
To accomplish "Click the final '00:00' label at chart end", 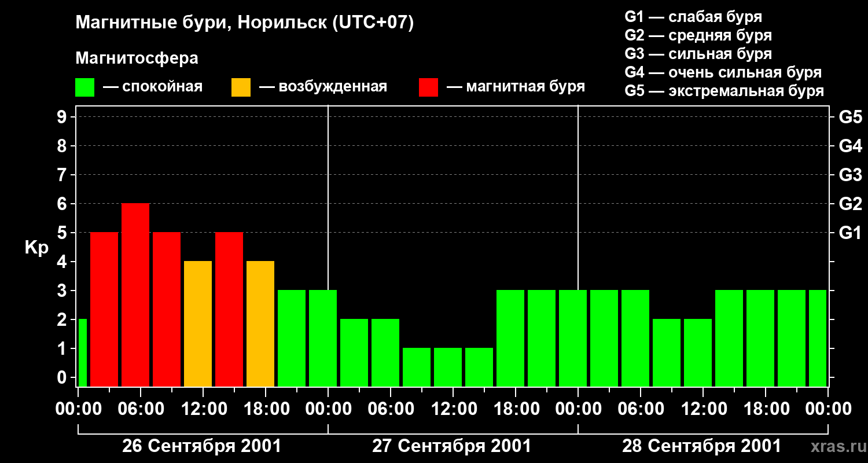I will pyautogui.click(x=828, y=409).
